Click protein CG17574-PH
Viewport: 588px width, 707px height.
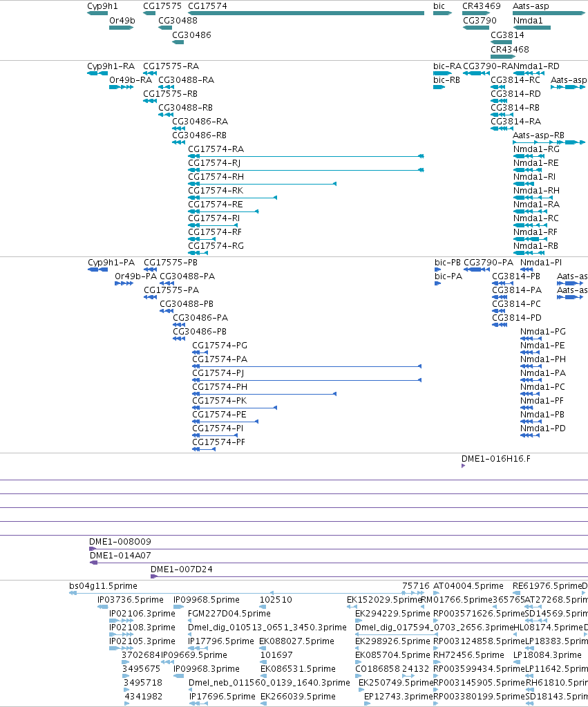pyautogui.click(x=264, y=394)
